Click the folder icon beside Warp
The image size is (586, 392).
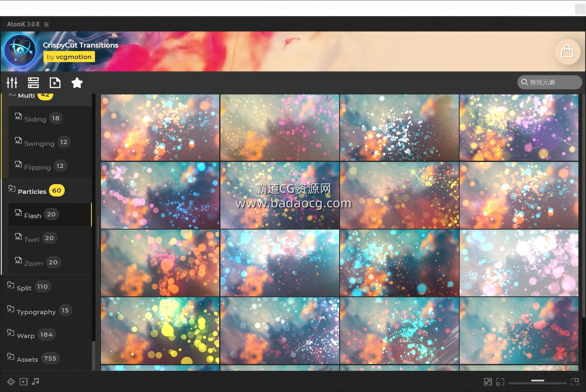[x=11, y=333]
